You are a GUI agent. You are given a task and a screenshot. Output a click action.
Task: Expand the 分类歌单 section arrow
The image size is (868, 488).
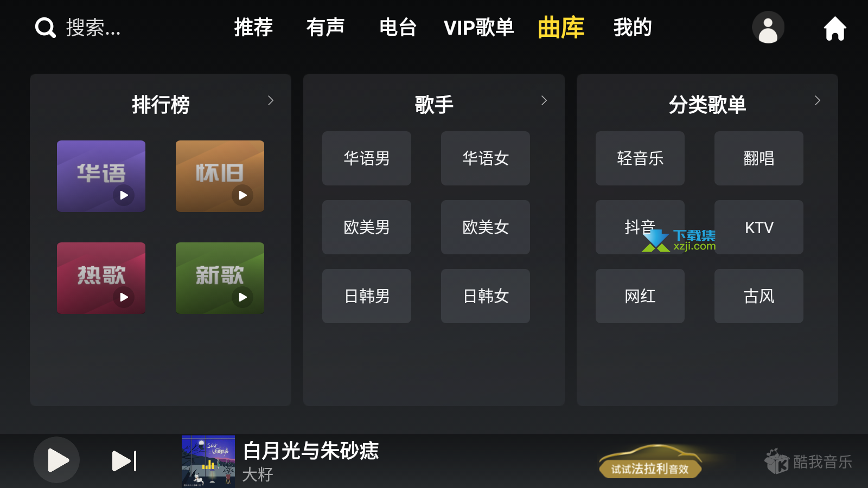click(x=818, y=100)
